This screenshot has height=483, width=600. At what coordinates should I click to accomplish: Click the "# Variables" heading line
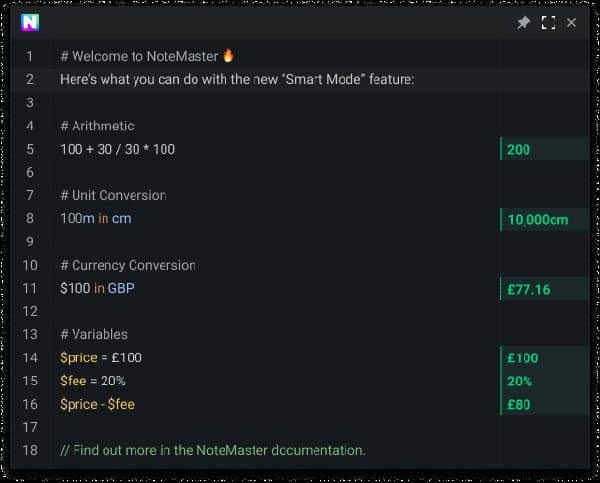[x=94, y=334]
